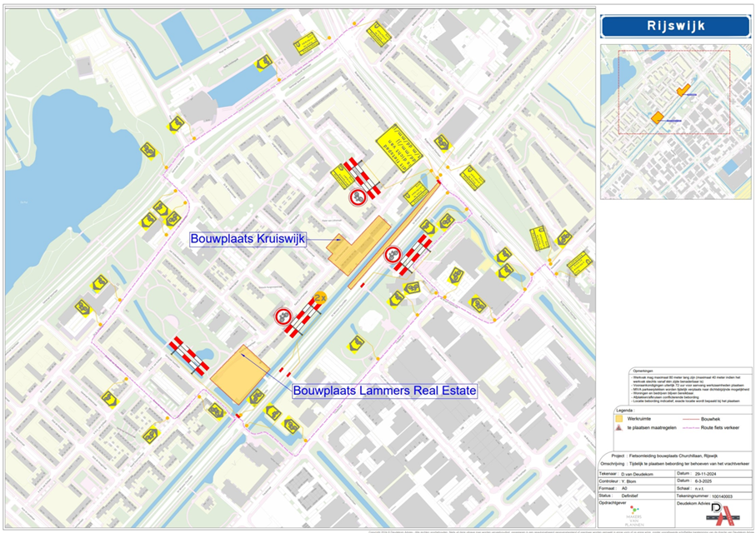The image size is (756, 533).
Task: Select the red-white barrier left of Lammers site
Action: [x=188, y=356]
